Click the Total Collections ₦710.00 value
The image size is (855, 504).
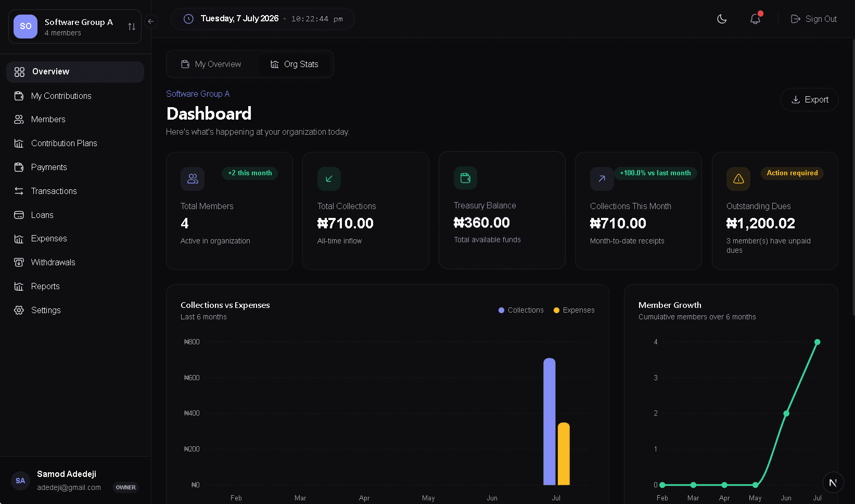point(346,224)
